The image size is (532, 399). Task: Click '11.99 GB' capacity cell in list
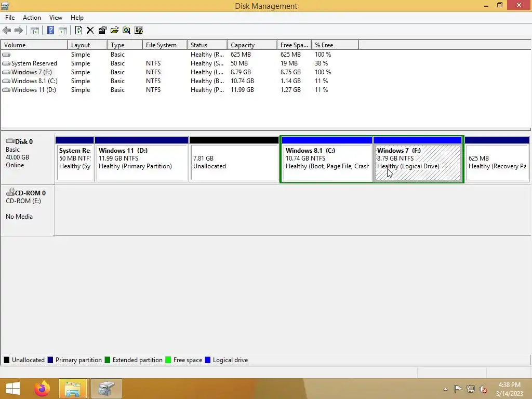click(242, 89)
